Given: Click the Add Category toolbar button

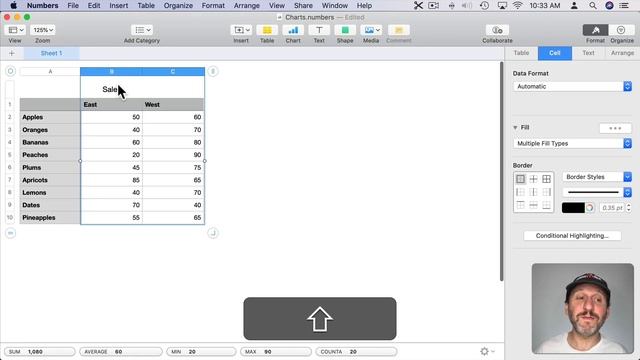Looking at the screenshot, I should click(x=142, y=30).
